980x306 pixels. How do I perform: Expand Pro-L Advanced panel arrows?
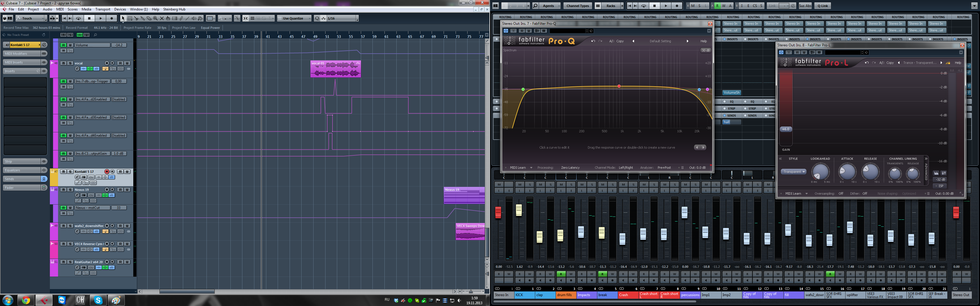[x=926, y=159]
